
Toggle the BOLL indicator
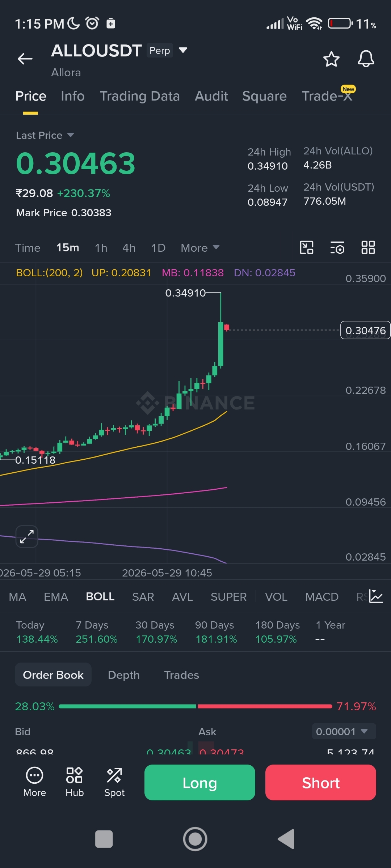100,597
